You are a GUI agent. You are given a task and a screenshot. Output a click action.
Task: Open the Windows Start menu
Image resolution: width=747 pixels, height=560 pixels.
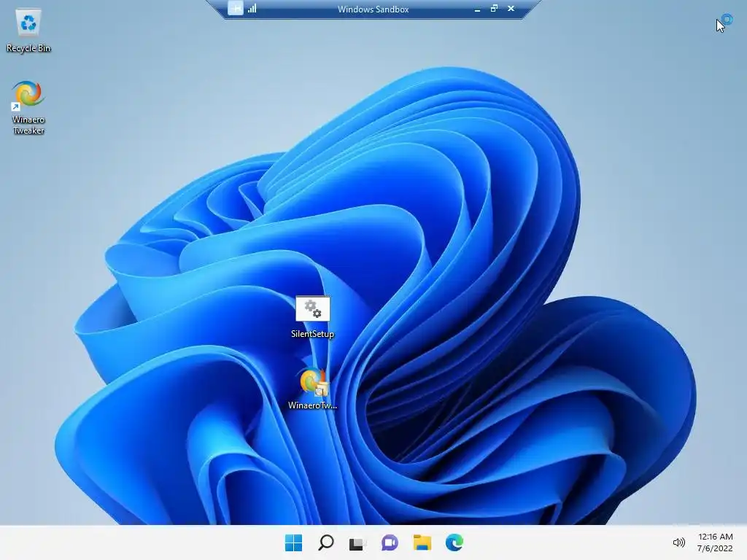pyautogui.click(x=293, y=542)
